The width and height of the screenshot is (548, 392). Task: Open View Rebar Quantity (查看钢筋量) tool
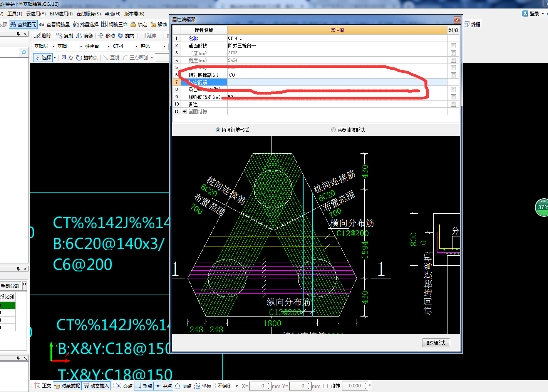click(54, 24)
